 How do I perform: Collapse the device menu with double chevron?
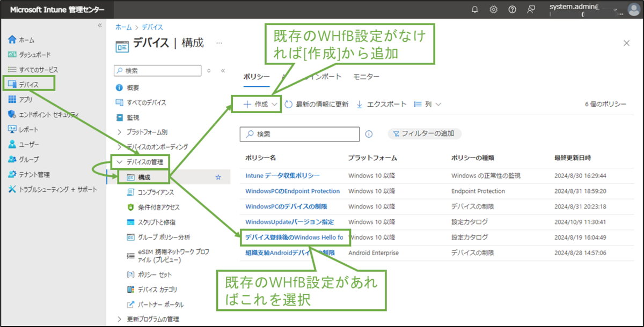[x=223, y=70]
